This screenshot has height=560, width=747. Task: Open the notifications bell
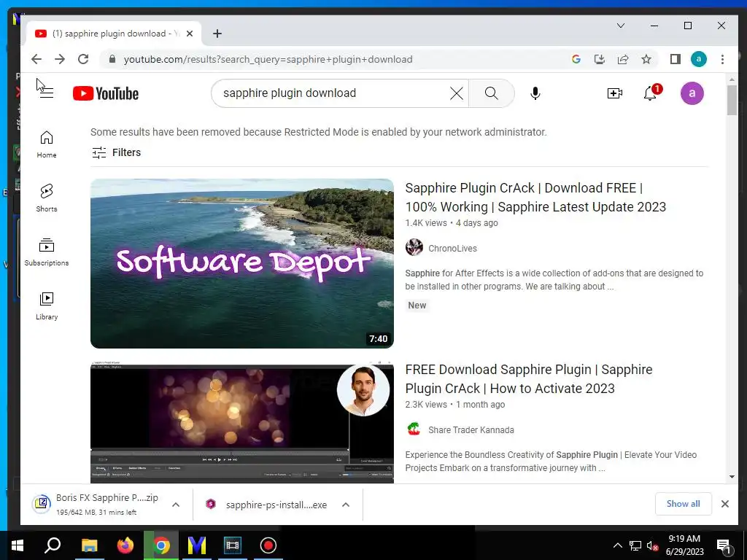[651, 93]
